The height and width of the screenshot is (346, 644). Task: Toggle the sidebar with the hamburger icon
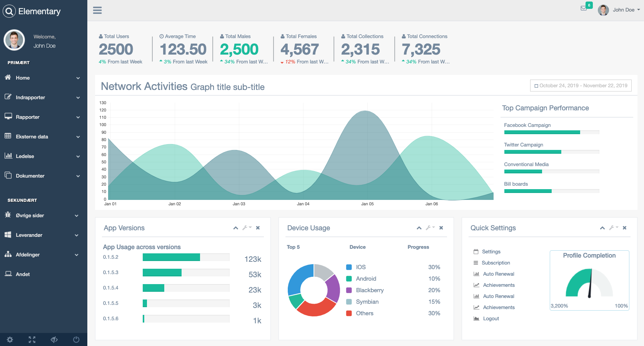pos(97,10)
